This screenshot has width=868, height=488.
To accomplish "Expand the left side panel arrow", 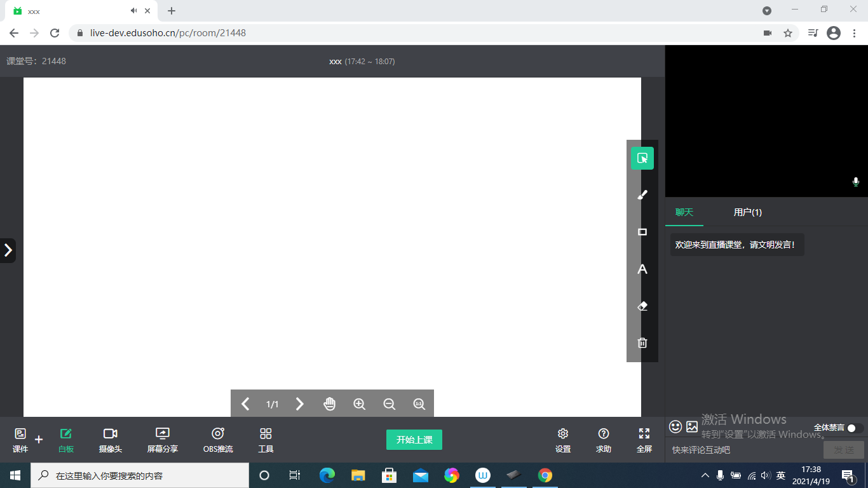I will pyautogui.click(x=8, y=250).
